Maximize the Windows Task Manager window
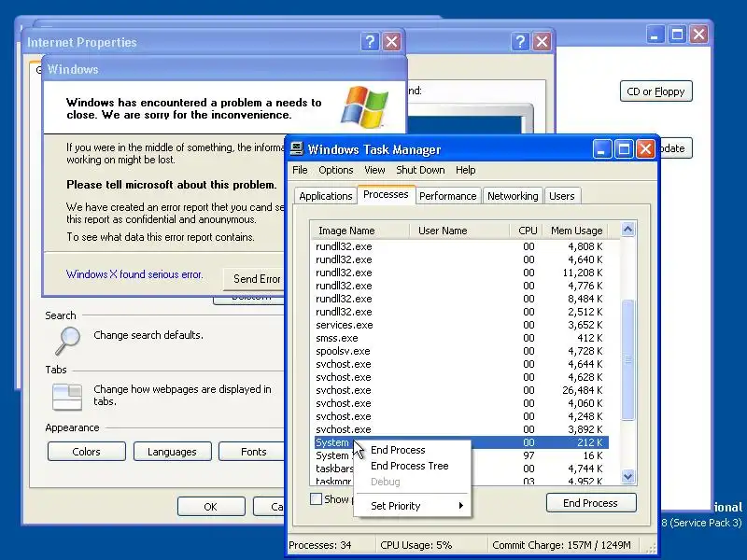The image size is (747, 560). point(624,149)
